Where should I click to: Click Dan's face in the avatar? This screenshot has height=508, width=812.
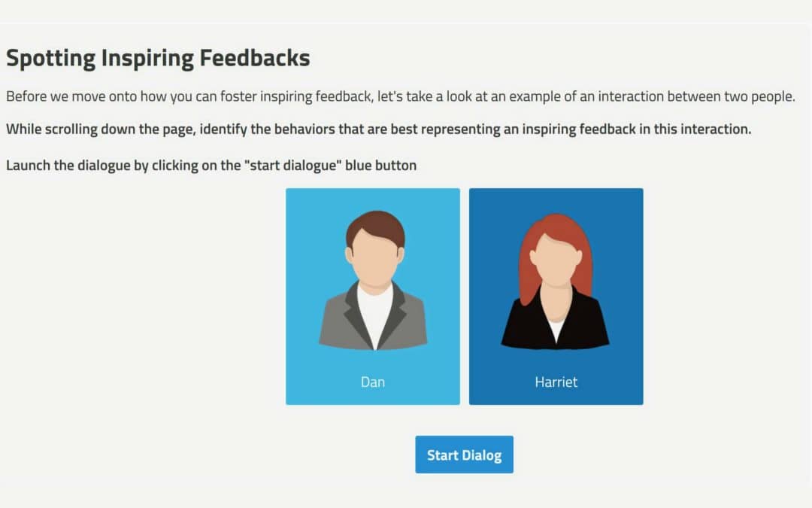point(375,257)
